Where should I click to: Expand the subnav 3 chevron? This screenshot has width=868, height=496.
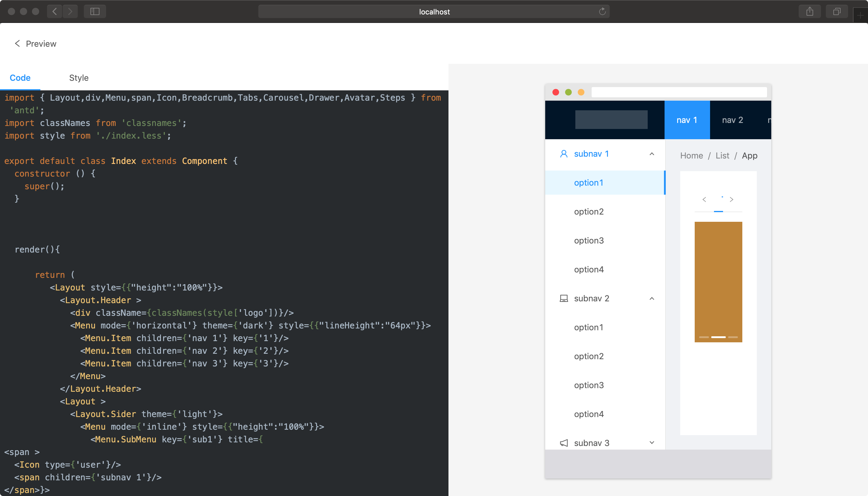pos(652,443)
